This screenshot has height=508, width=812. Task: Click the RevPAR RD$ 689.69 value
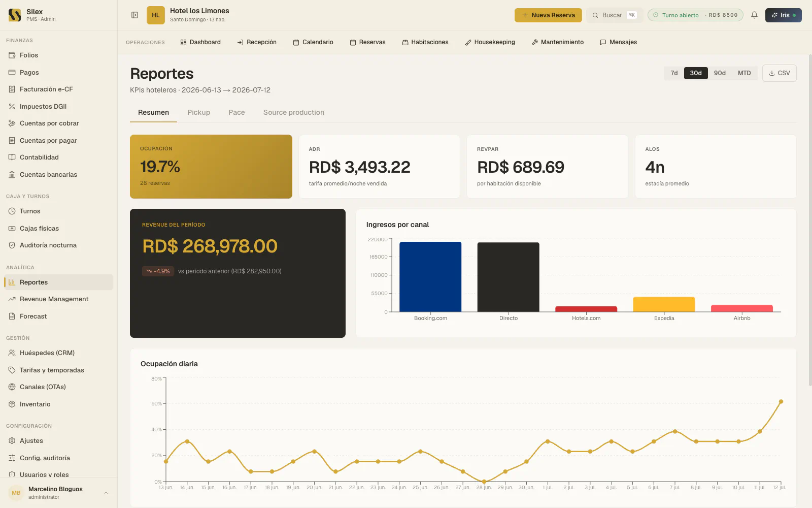click(521, 167)
